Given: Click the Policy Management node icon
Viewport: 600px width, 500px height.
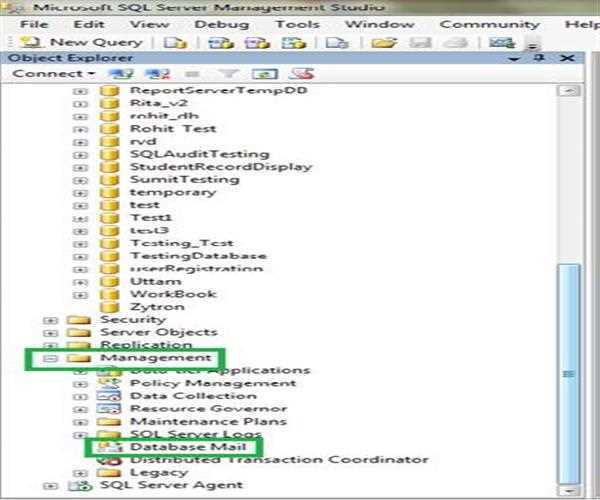Looking at the screenshot, I should [x=109, y=382].
